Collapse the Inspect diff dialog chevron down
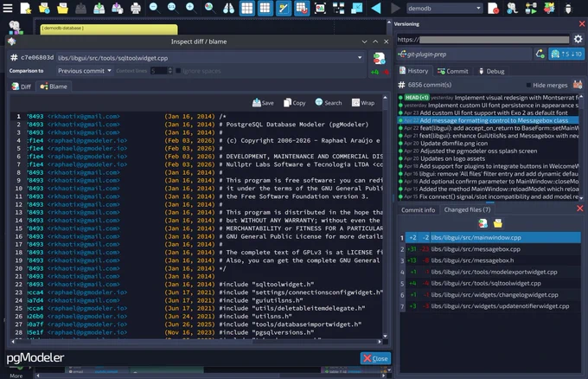The height and width of the screenshot is (379, 588). pos(364,42)
